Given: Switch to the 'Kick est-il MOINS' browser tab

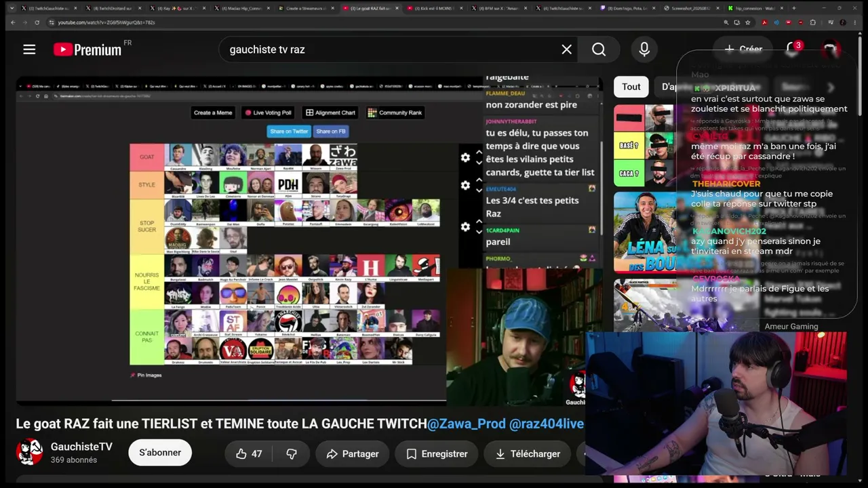Looking at the screenshot, I should point(435,8).
